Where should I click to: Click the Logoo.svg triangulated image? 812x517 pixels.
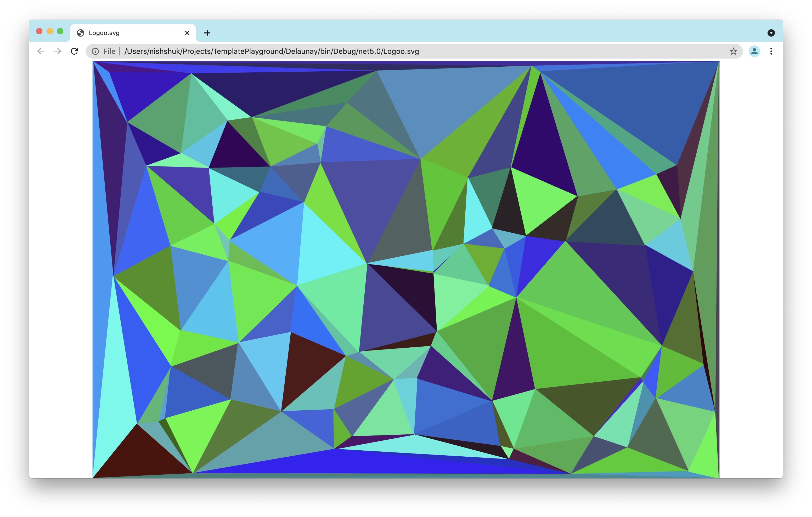tap(406, 270)
